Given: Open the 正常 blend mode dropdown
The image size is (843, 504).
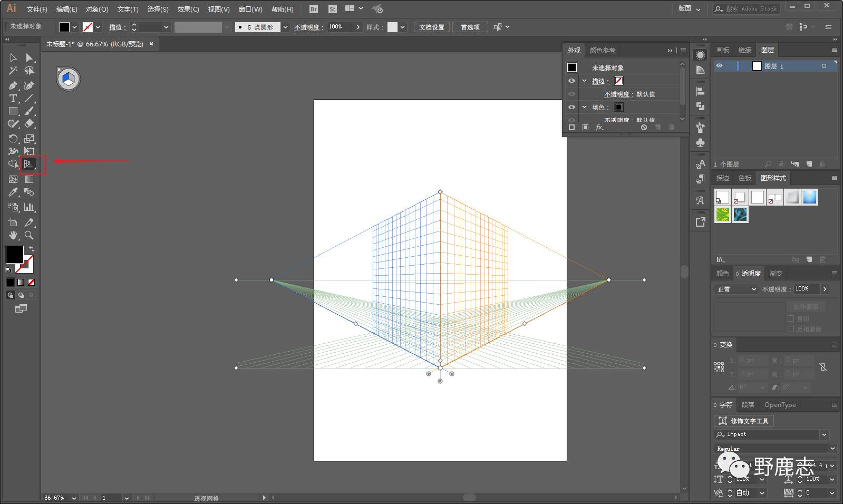Looking at the screenshot, I should pyautogui.click(x=737, y=289).
